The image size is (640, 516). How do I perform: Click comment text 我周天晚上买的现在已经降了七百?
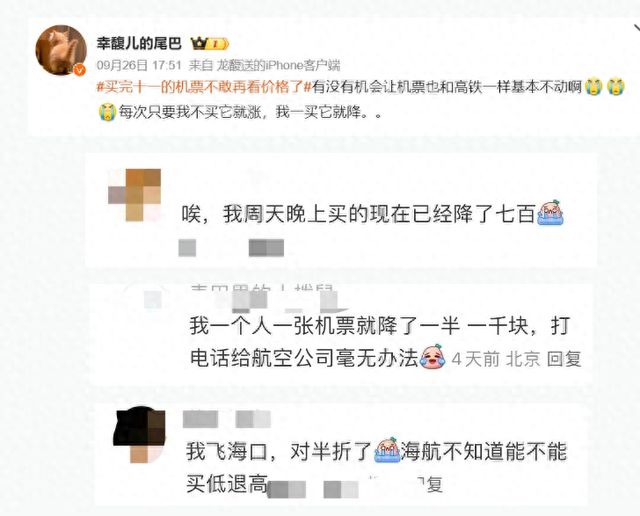tap(379, 214)
